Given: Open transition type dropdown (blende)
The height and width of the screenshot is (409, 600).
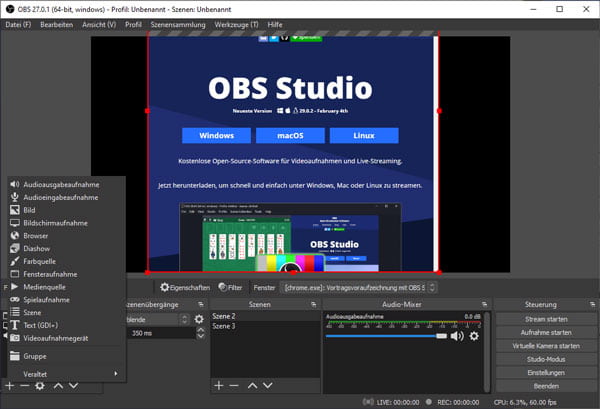Looking at the screenshot, I should click(x=158, y=319).
